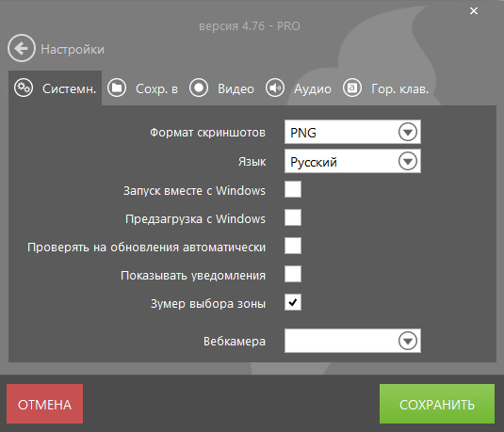
Task: Click the Предзагрузка с Windows label
Action: (195, 218)
